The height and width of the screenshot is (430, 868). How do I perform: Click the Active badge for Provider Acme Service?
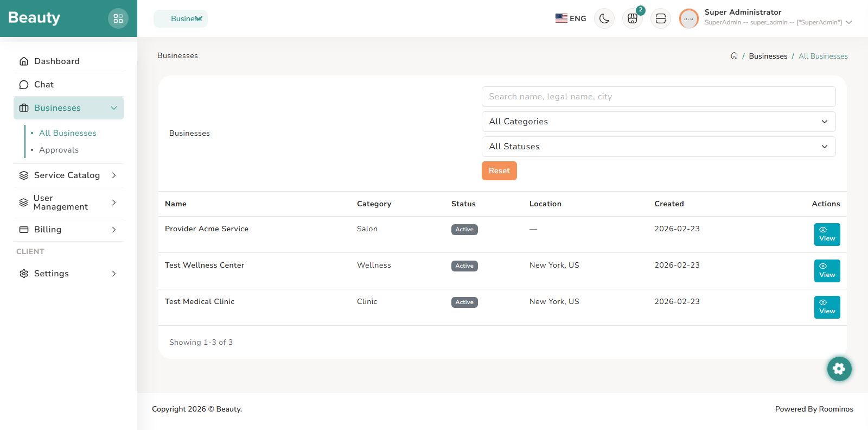point(464,230)
